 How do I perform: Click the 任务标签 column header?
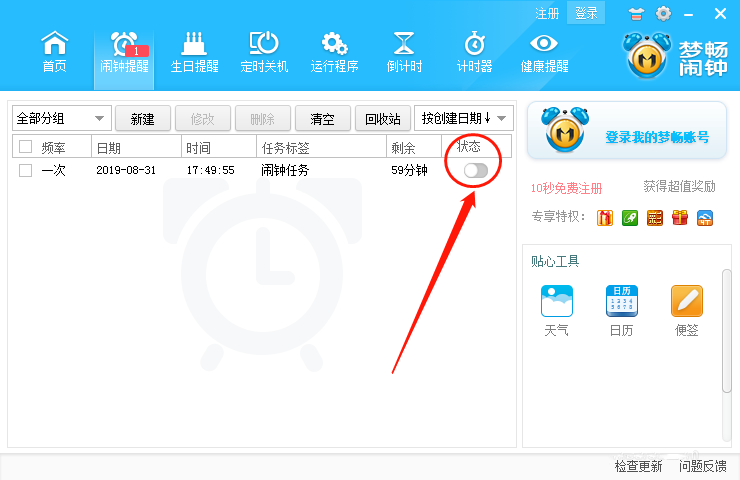point(321,148)
